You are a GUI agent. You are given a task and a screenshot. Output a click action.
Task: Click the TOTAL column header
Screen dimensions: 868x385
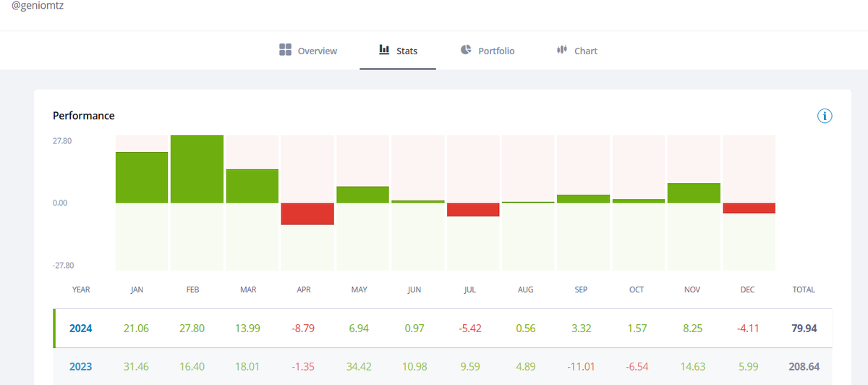tap(804, 289)
